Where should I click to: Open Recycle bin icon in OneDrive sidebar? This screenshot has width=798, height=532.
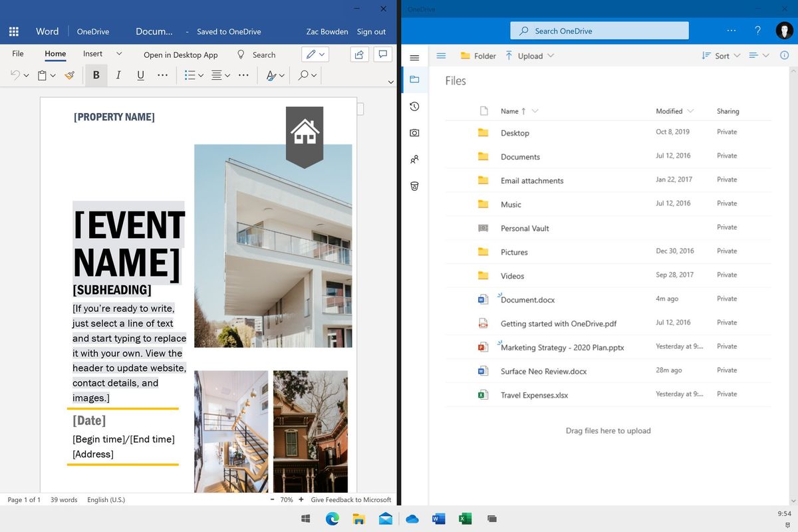pyautogui.click(x=414, y=186)
